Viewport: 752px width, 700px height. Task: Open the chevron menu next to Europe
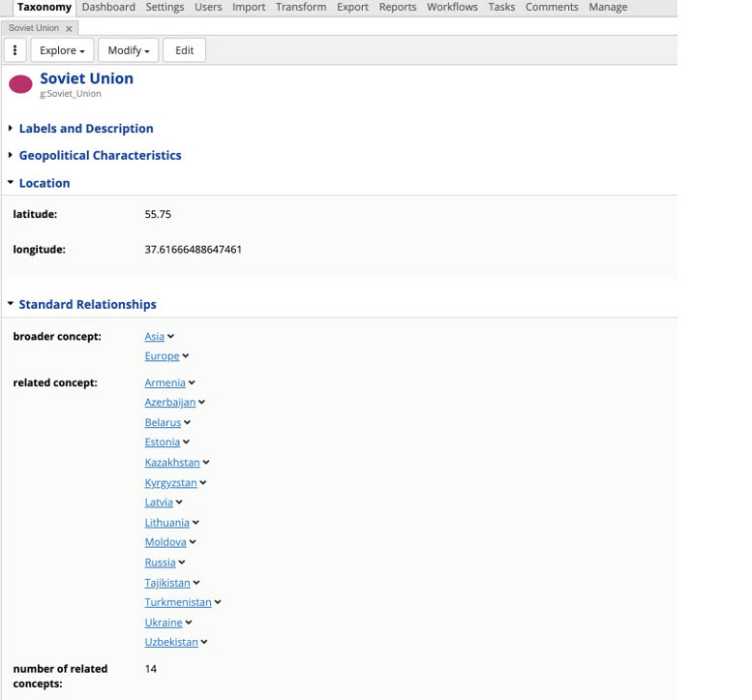(x=186, y=356)
